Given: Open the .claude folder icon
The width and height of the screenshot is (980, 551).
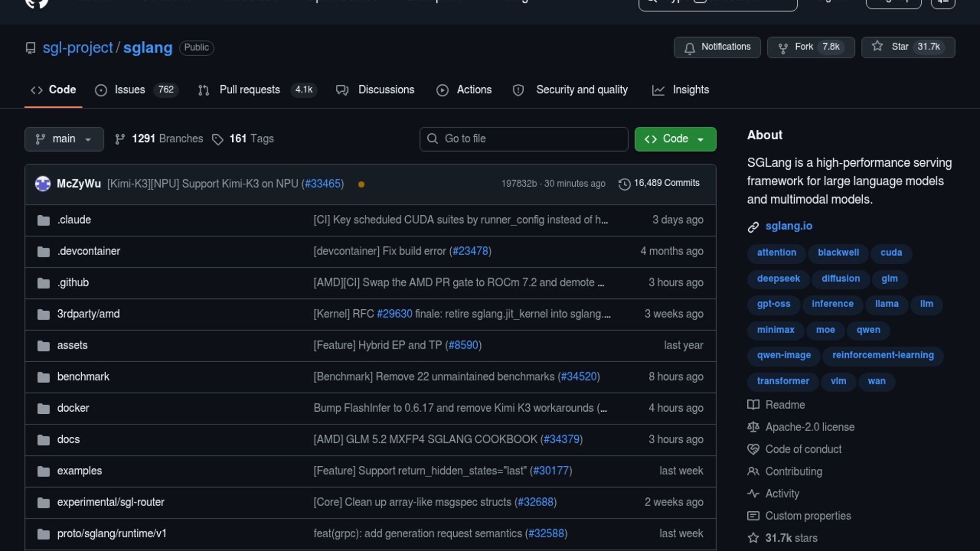Looking at the screenshot, I should click(x=43, y=220).
